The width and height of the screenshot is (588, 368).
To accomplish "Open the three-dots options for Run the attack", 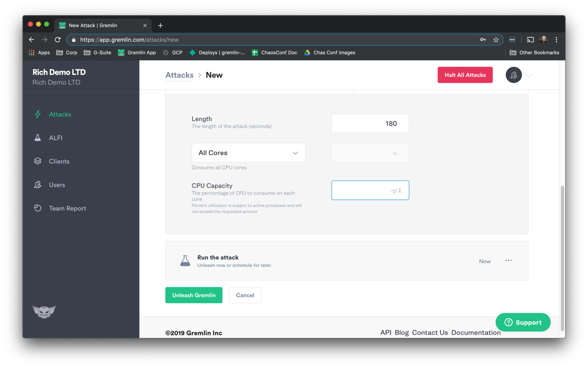I will pos(508,261).
